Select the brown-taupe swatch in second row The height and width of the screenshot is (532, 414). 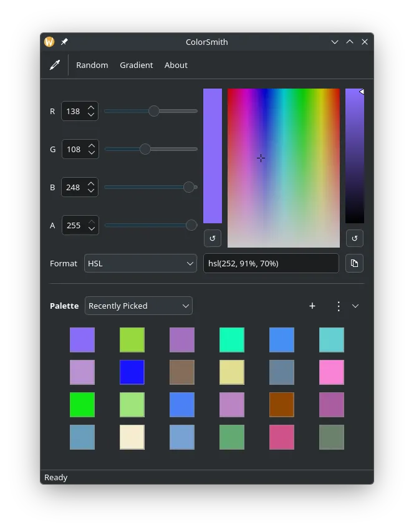pos(182,372)
